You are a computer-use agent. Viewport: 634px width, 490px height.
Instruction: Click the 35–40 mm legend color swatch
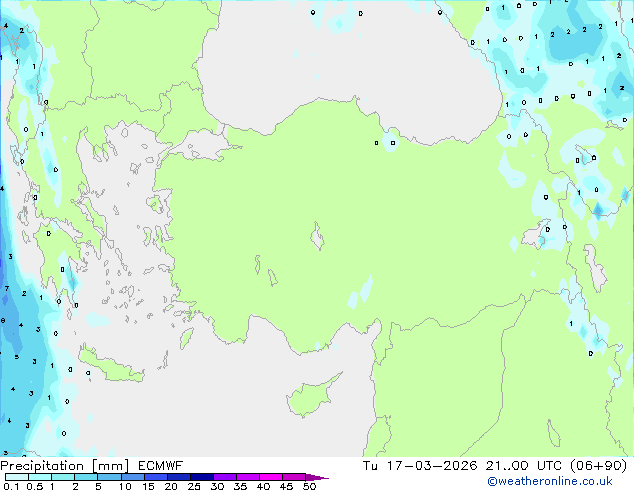click(x=247, y=477)
